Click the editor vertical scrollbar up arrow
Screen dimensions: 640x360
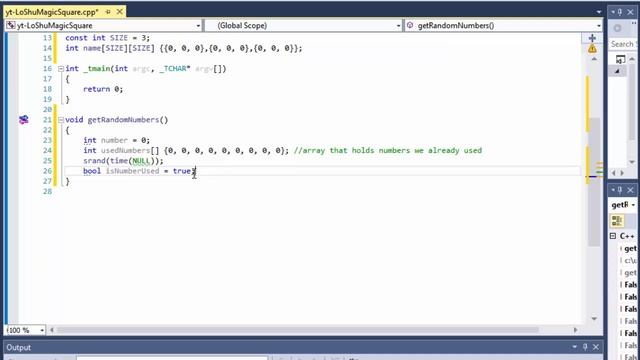(x=594, y=59)
